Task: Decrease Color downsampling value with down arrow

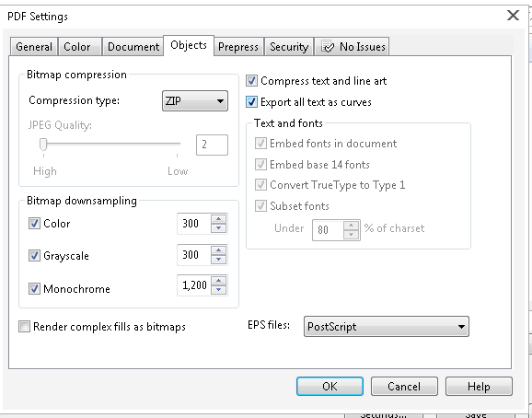Action: tap(218, 228)
